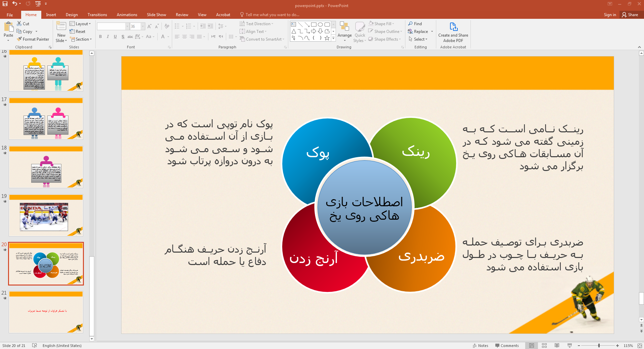Toggle Normal view button in status bar
The image size is (644, 349).
click(x=532, y=345)
